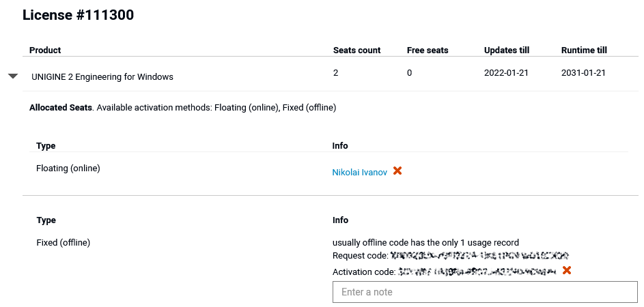The image size is (644, 307).
Task: Focus the 'Enter a note' field
Action: pyautogui.click(x=485, y=292)
